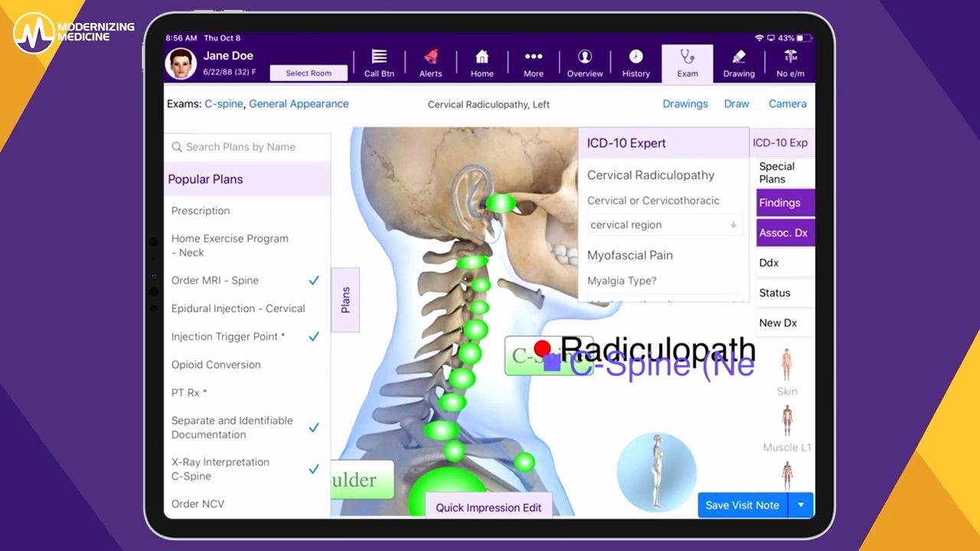Click Save Visit Note button
Image resolution: width=980 pixels, height=551 pixels.
point(743,505)
